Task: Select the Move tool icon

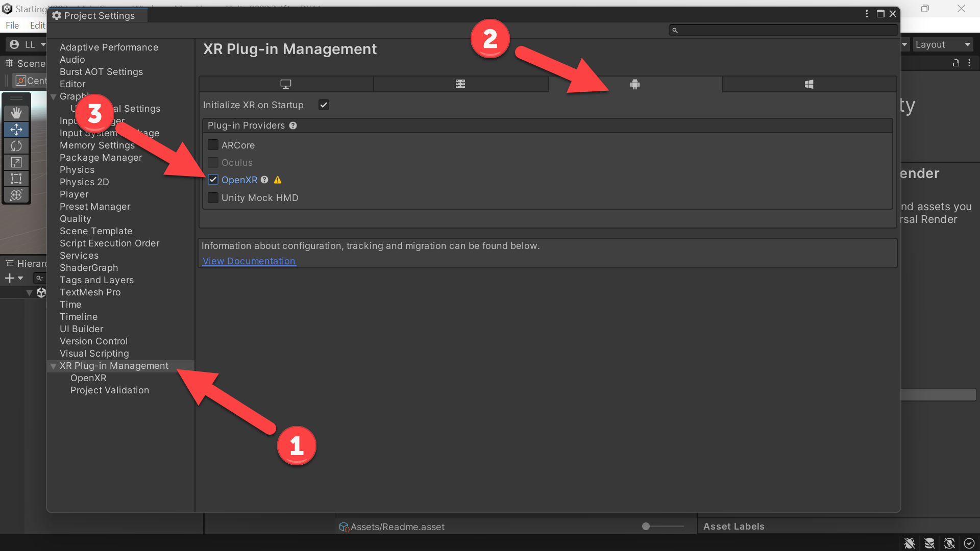Action: 16,130
